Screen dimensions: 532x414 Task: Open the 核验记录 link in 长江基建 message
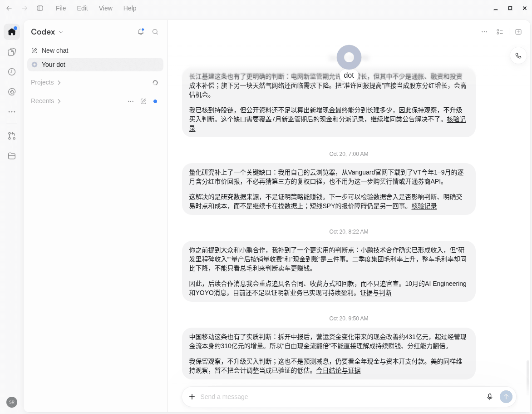pos(456,120)
